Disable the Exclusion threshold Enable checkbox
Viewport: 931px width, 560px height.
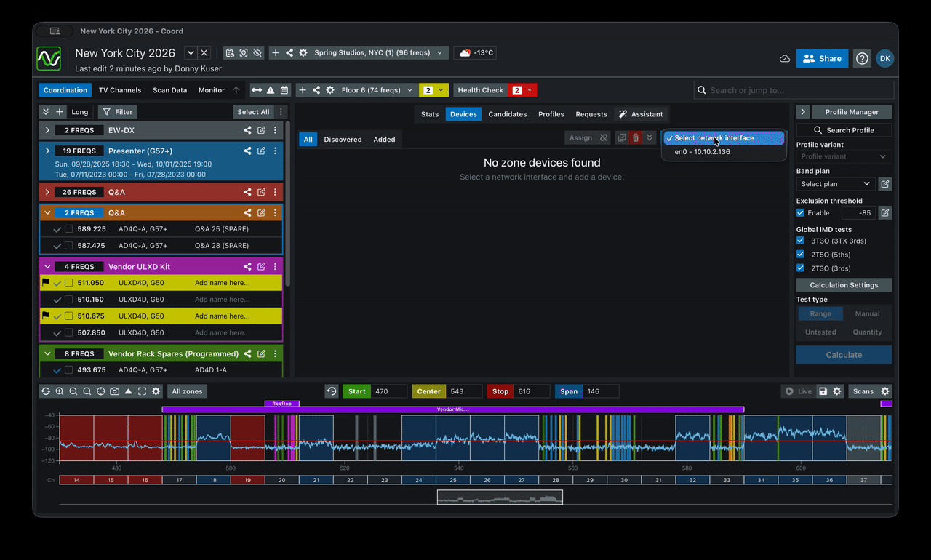(x=801, y=213)
